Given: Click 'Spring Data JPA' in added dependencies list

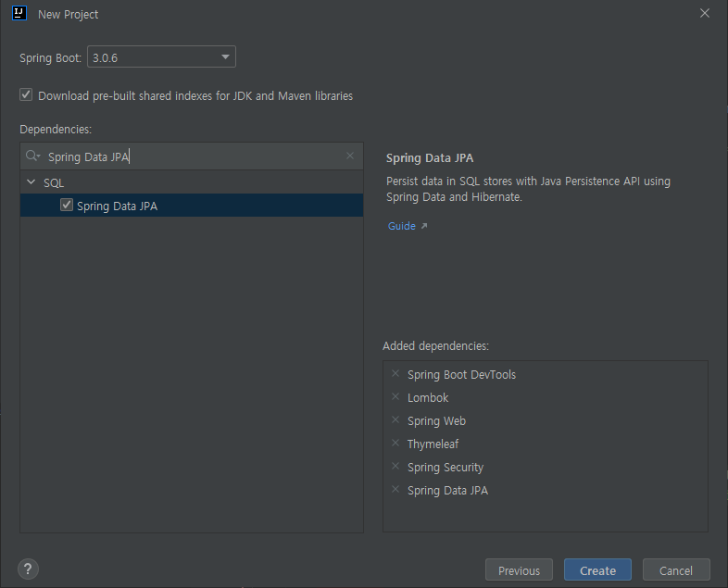Looking at the screenshot, I should tap(447, 491).
